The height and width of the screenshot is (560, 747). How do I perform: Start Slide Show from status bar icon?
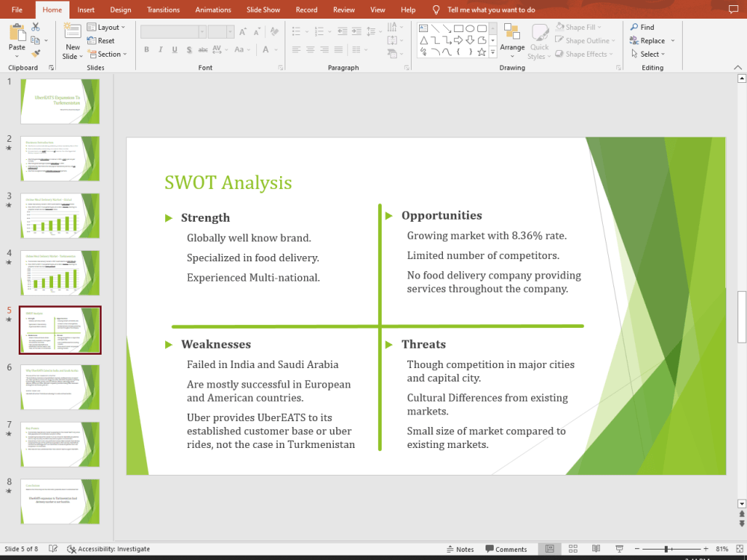click(619, 549)
